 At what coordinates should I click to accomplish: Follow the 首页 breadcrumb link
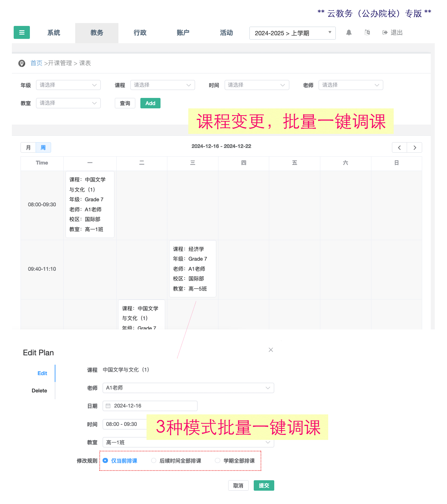point(36,63)
